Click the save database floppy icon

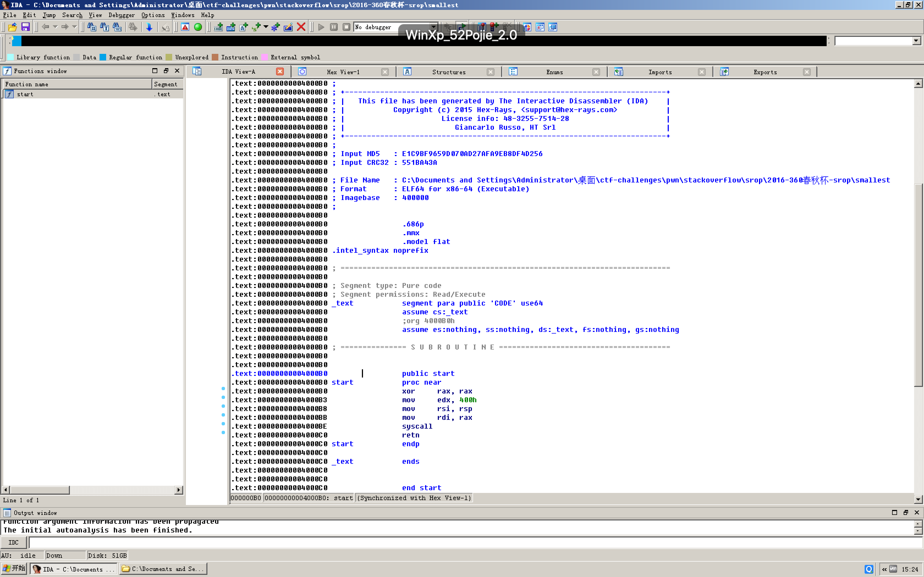click(x=25, y=27)
